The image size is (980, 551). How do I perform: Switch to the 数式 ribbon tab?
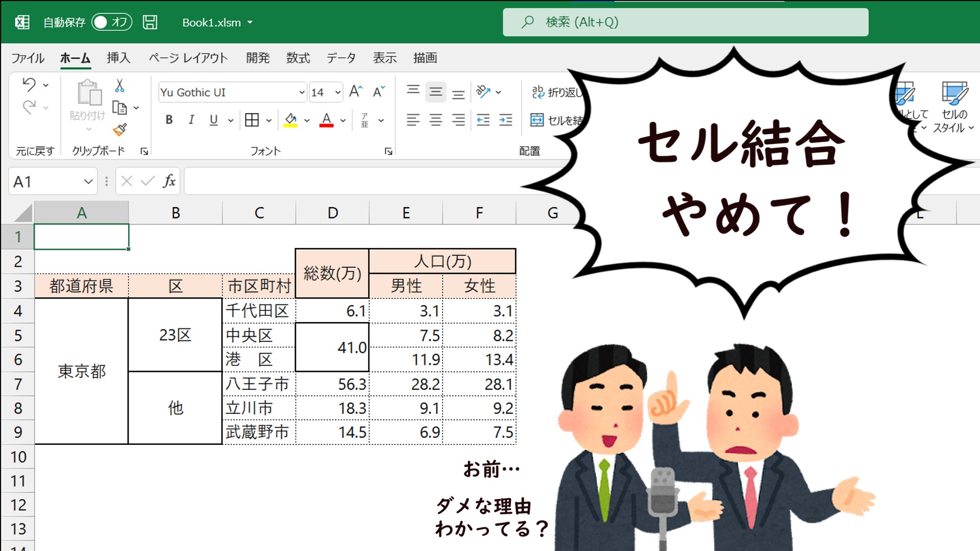(298, 58)
